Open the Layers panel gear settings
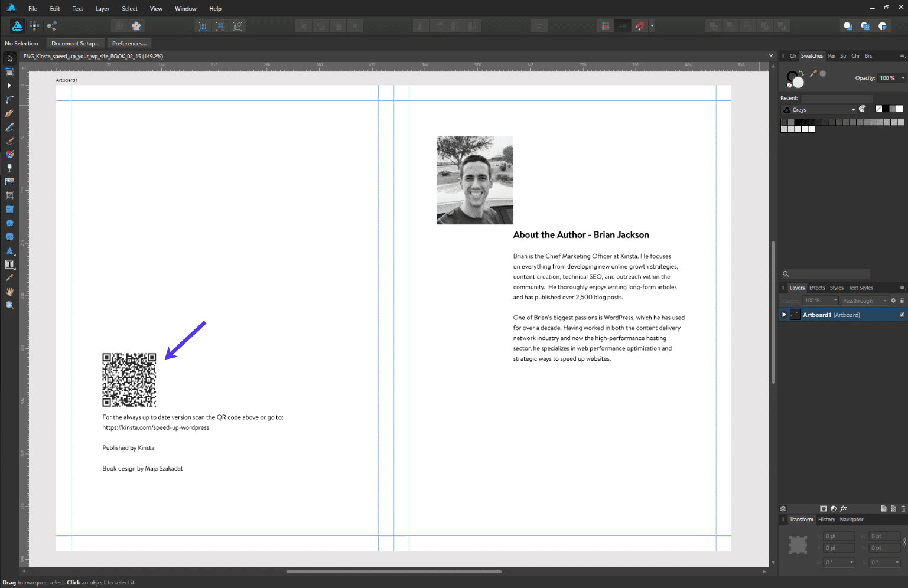Image resolution: width=908 pixels, height=588 pixels. click(893, 300)
